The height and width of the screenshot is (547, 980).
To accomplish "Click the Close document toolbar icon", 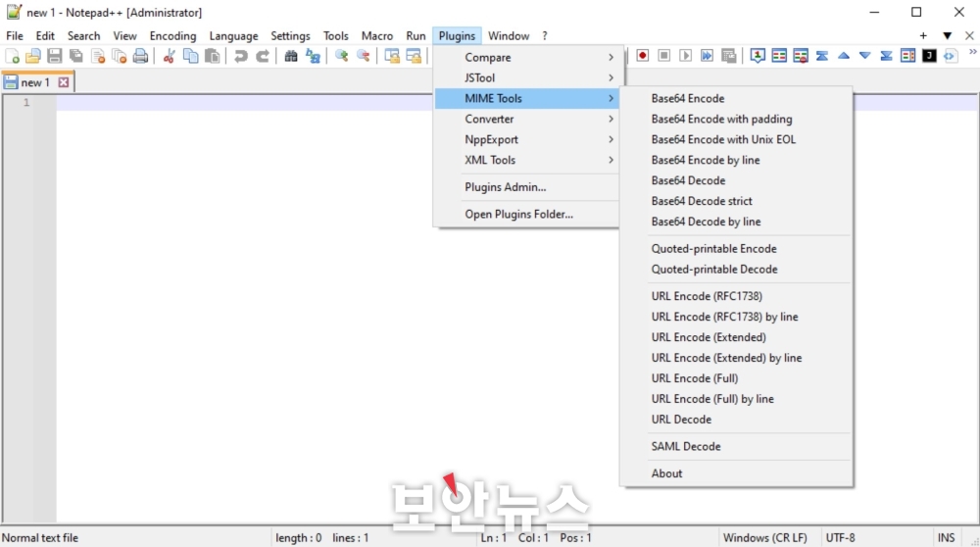I will 97,56.
